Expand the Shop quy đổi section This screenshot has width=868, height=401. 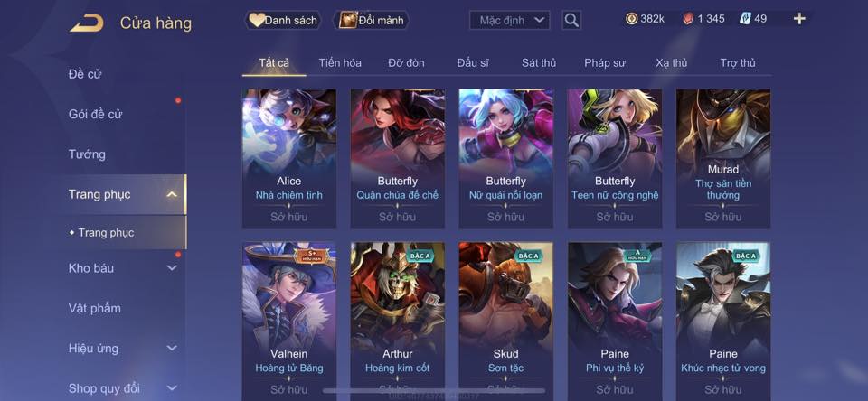pos(172,388)
